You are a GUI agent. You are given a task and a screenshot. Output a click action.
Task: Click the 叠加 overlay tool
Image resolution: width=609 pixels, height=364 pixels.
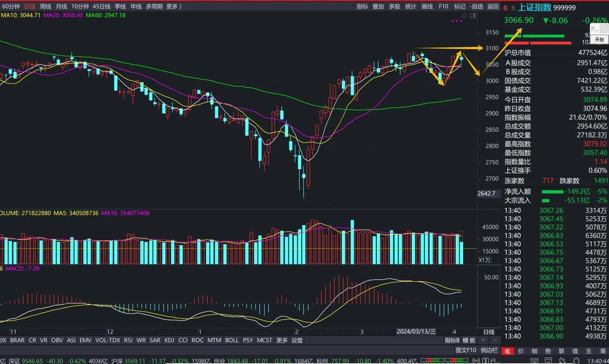378,6
